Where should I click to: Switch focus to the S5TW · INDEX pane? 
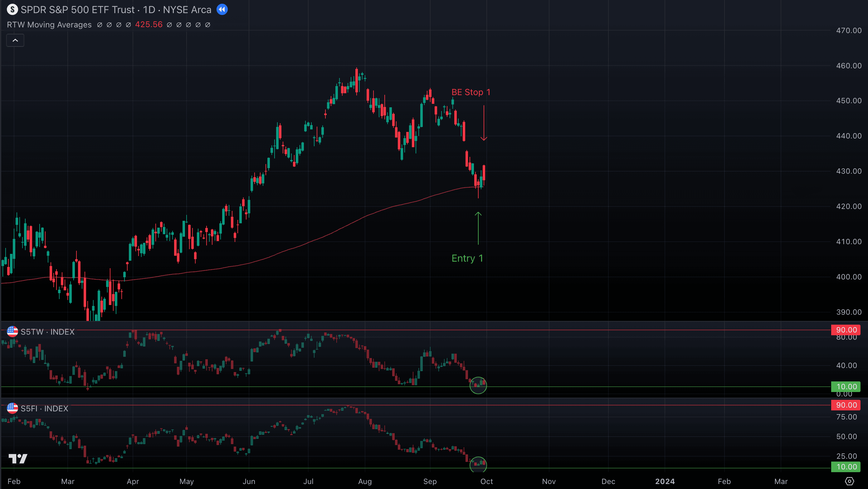point(47,332)
